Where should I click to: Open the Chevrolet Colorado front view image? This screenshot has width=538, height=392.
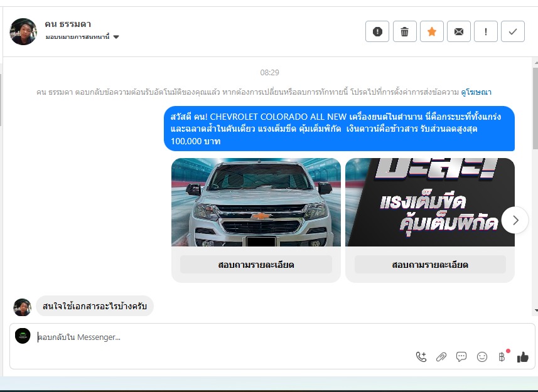(x=256, y=202)
